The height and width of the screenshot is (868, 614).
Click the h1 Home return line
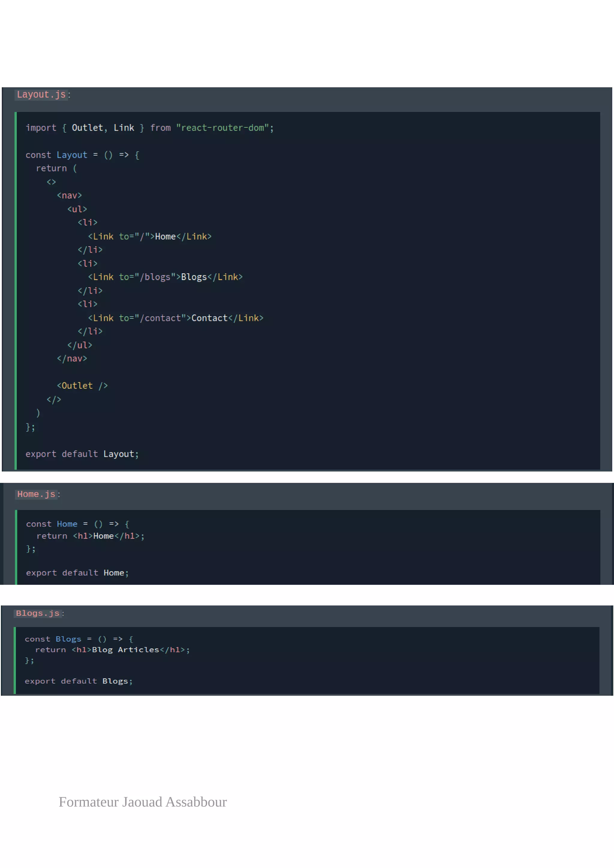pyautogui.click(x=90, y=536)
